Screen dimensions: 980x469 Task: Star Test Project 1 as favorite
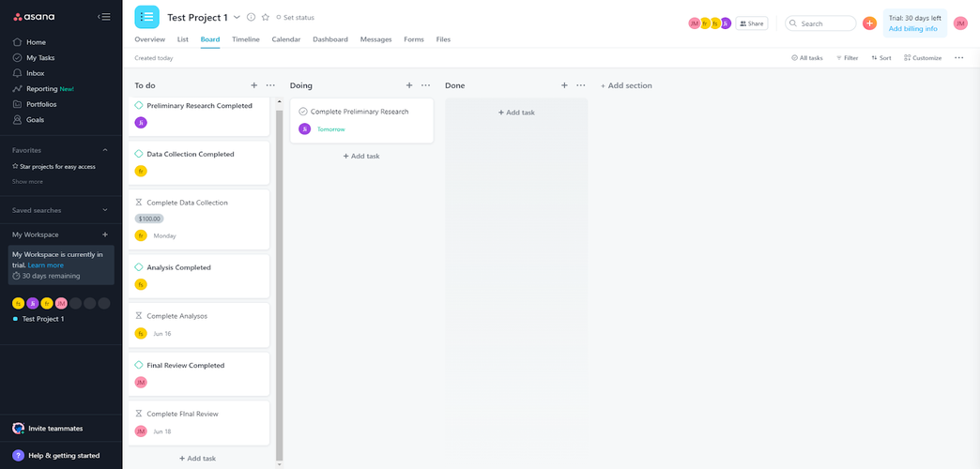tap(265, 18)
